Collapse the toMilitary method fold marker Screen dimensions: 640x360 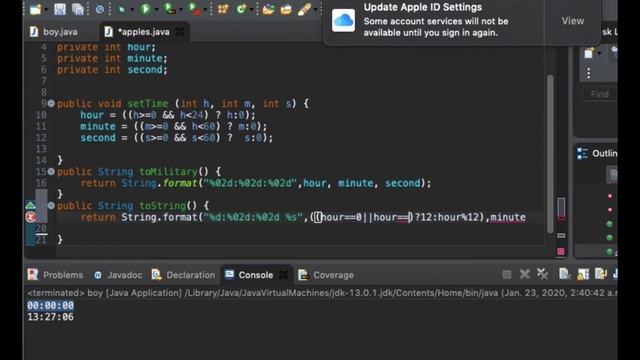pyautogui.click(x=51, y=171)
